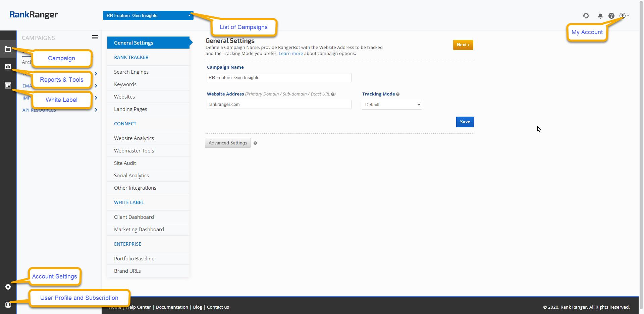Click the orange Next button

point(463,45)
